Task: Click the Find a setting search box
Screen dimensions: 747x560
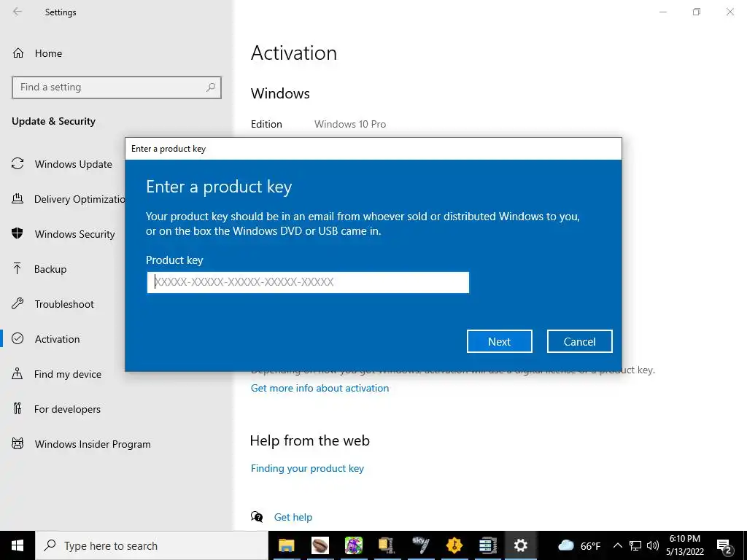Action: point(117,87)
